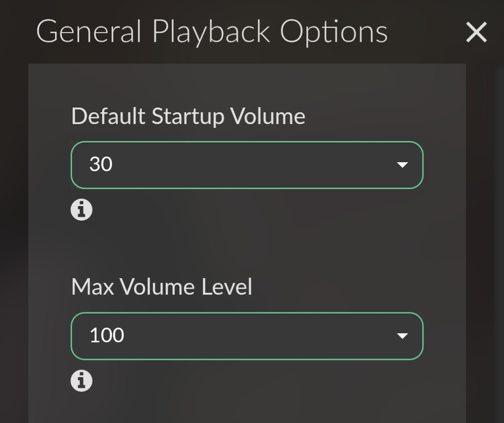Select the value 30 in startup volume
Viewport: 504px width, 423px height.
coord(101,164)
